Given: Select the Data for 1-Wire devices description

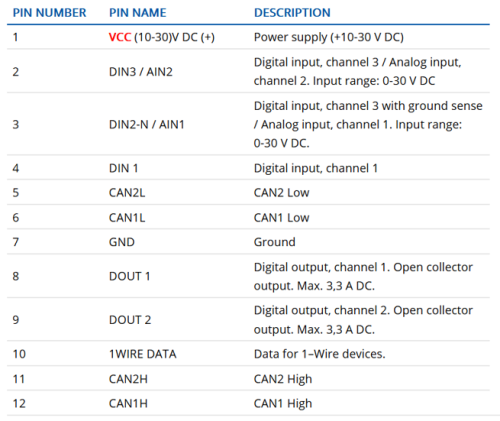Looking at the screenshot, I should click(319, 354).
